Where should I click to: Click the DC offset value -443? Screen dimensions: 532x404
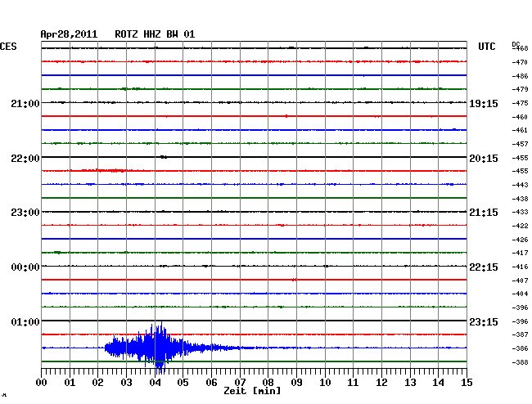tap(520, 185)
